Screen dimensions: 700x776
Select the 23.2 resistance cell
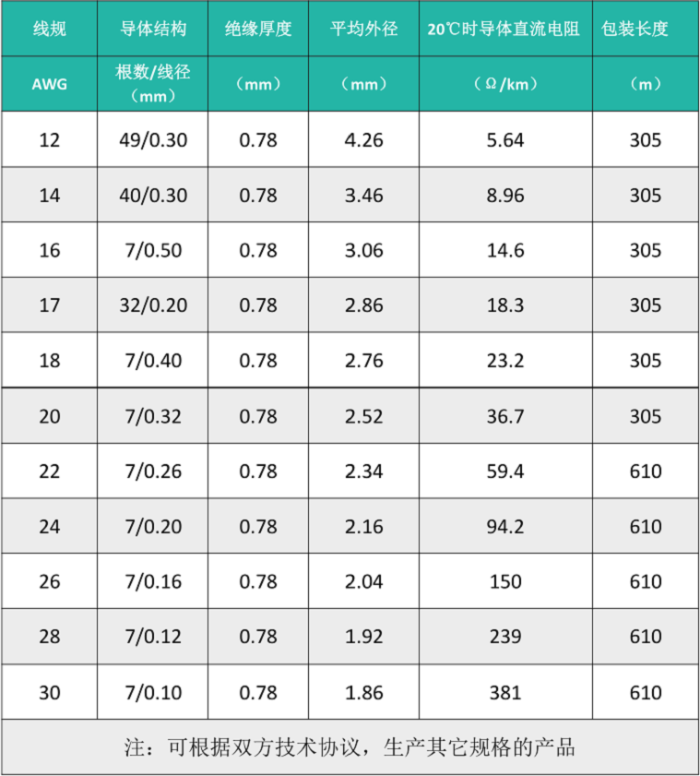pyautogui.click(x=505, y=361)
